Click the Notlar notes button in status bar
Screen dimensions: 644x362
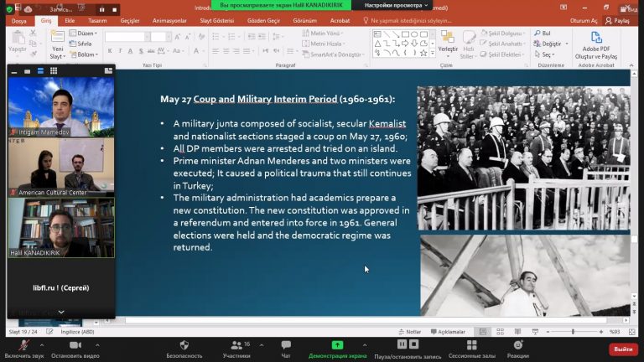click(409, 332)
